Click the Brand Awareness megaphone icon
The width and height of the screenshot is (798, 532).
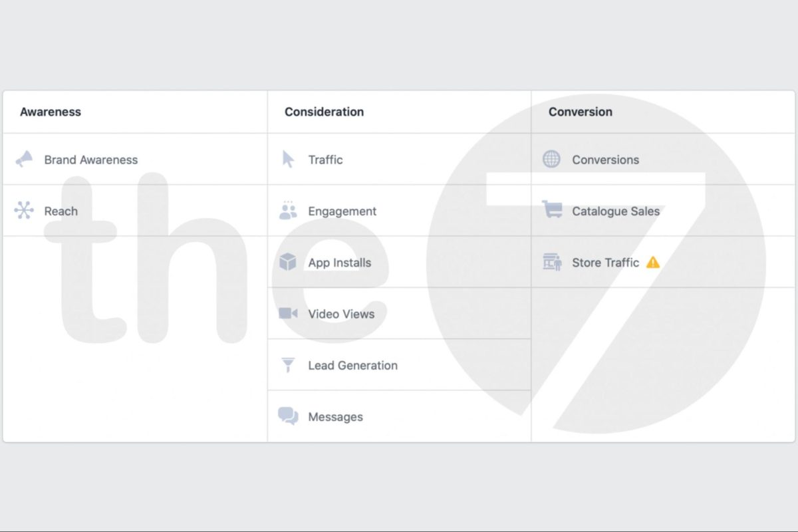click(24, 159)
